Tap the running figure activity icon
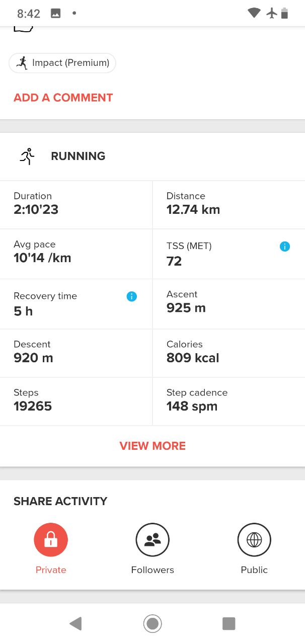The image size is (305, 644). click(x=27, y=156)
